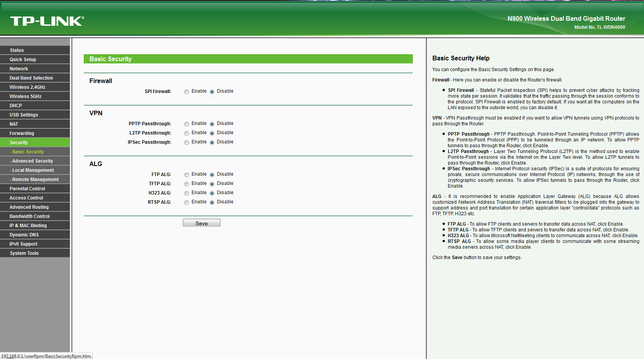644x359 pixels.
Task: Click Model No. TL-WDR4900 text
Action: click(x=599, y=27)
